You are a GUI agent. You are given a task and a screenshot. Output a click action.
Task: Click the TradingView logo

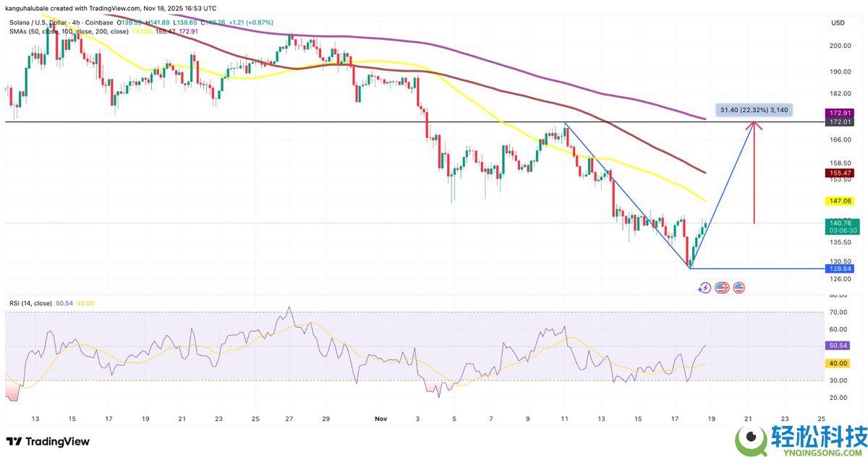click(48, 442)
